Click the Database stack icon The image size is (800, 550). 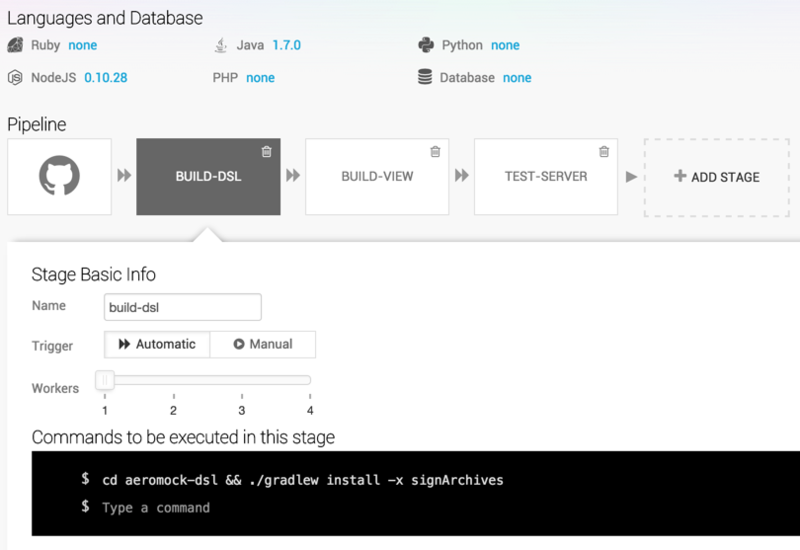tap(425, 77)
